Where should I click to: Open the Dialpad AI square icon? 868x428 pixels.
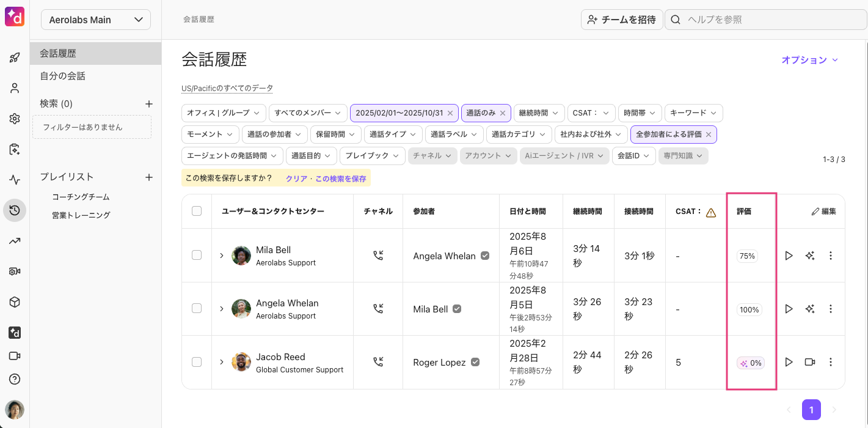click(15, 333)
